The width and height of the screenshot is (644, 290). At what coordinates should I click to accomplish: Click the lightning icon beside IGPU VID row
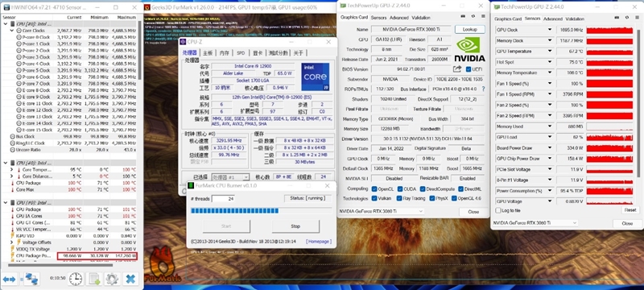pyautogui.click(x=12, y=236)
